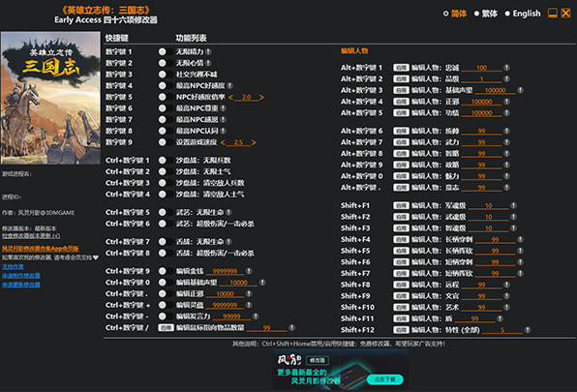The height and width of the screenshot is (392, 577).
Task: Click info icon beside 编辑鼠标指向物品数量 field
Action: coord(291,327)
